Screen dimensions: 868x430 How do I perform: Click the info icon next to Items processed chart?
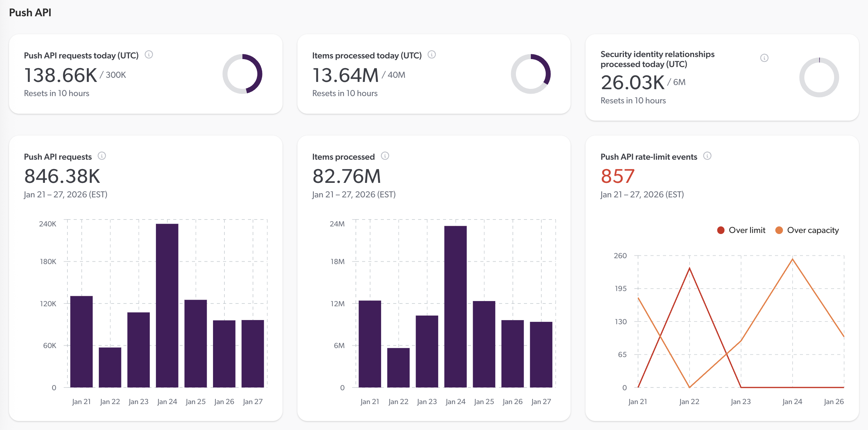386,156
